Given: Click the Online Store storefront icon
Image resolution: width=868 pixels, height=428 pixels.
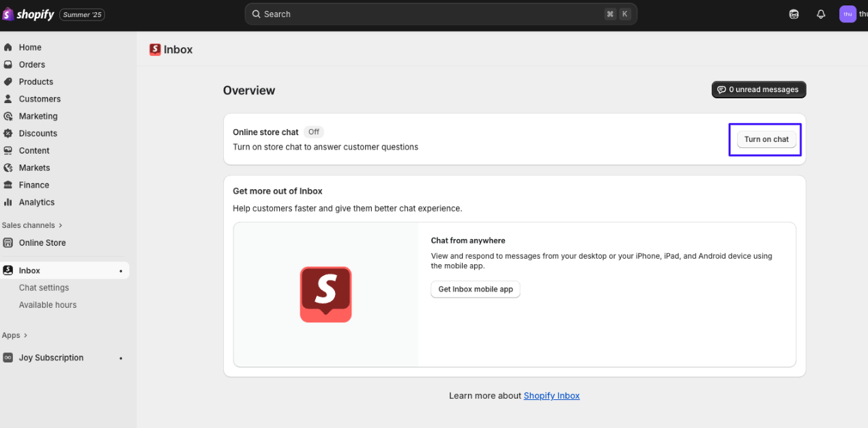Looking at the screenshot, I should (8, 242).
